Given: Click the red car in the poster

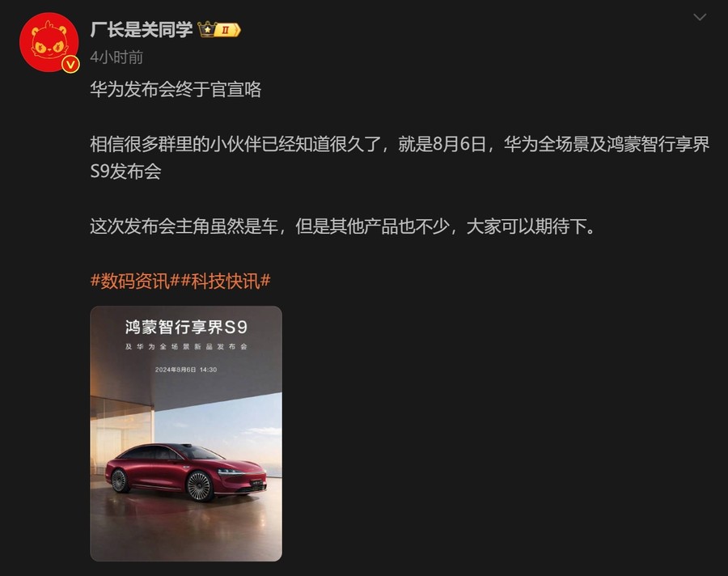Looking at the screenshot, I should 186,472.
